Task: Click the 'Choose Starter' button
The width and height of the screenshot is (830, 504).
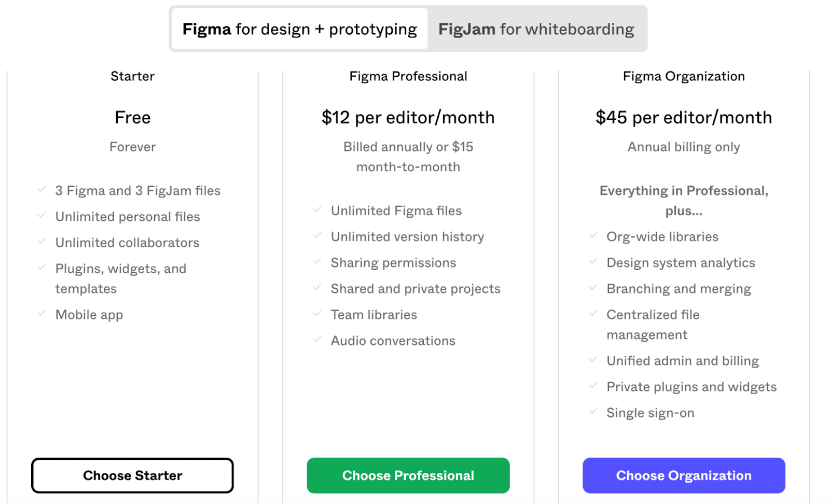Action: point(132,475)
